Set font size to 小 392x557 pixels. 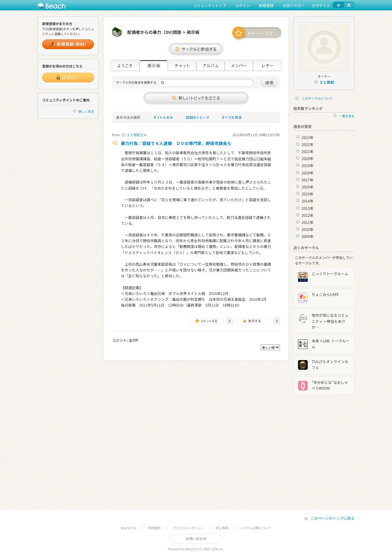pos(338,5)
